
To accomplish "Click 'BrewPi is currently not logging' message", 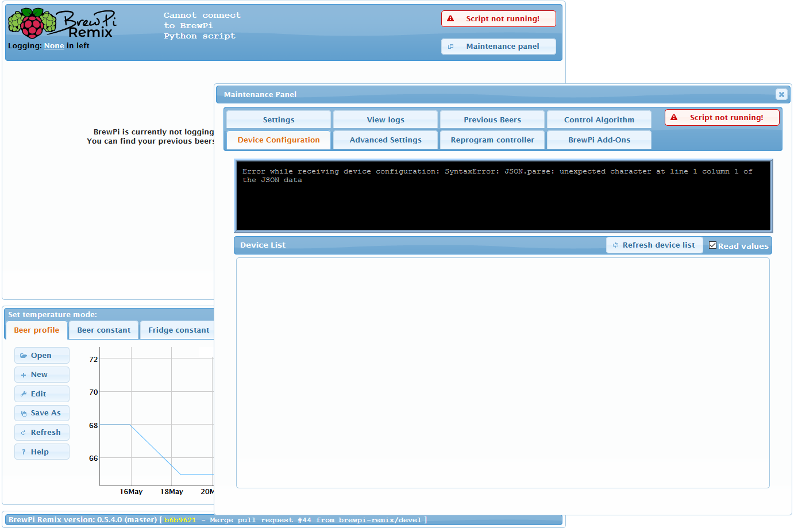I will (x=153, y=132).
